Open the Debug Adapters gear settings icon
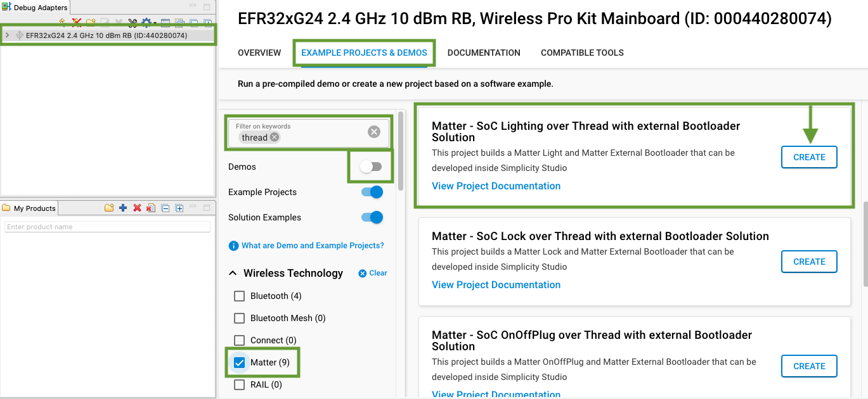Viewport: 868px width, 399px height. 146,23
